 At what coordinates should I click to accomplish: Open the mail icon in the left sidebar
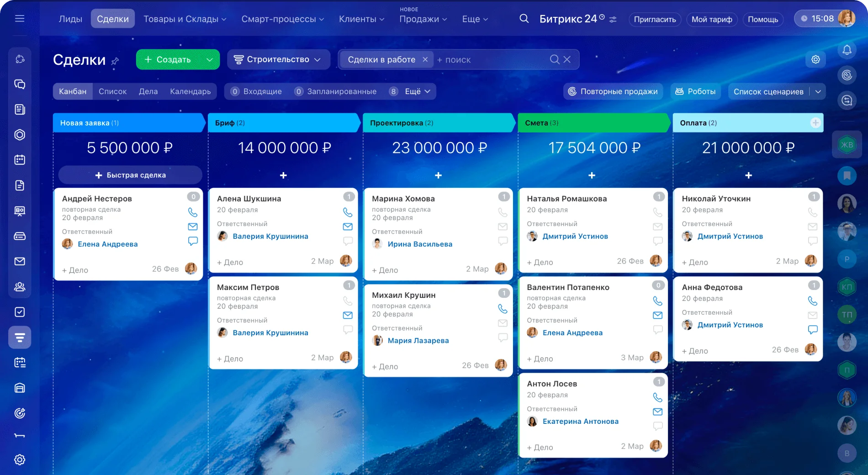[19, 261]
